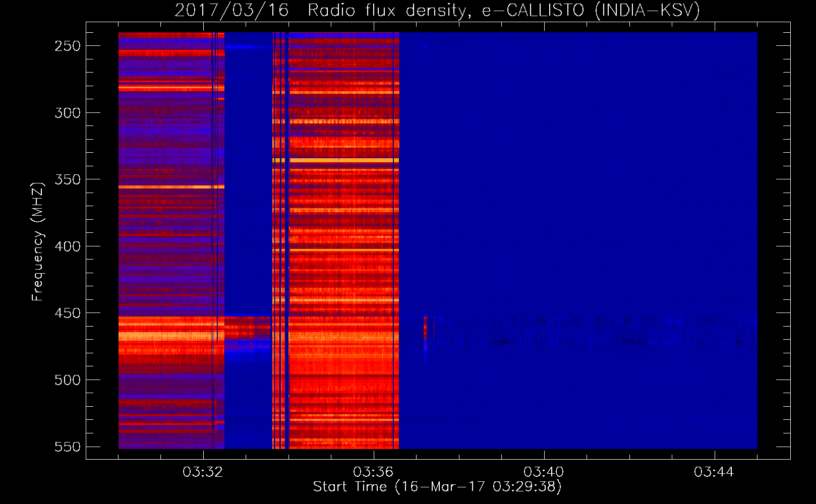Click the 'Frequency (MHZ)' axis label
Image resolution: width=816 pixels, height=504 pixels.
(x=38, y=241)
